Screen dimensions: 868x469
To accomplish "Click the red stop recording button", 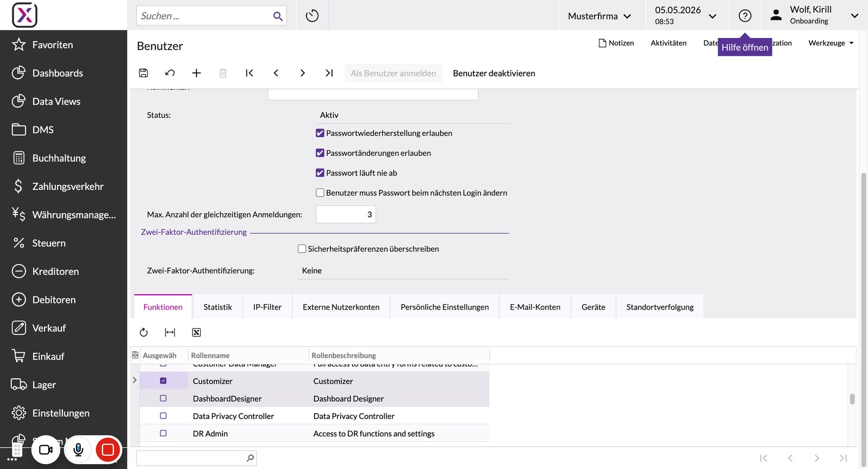I will pyautogui.click(x=108, y=449).
